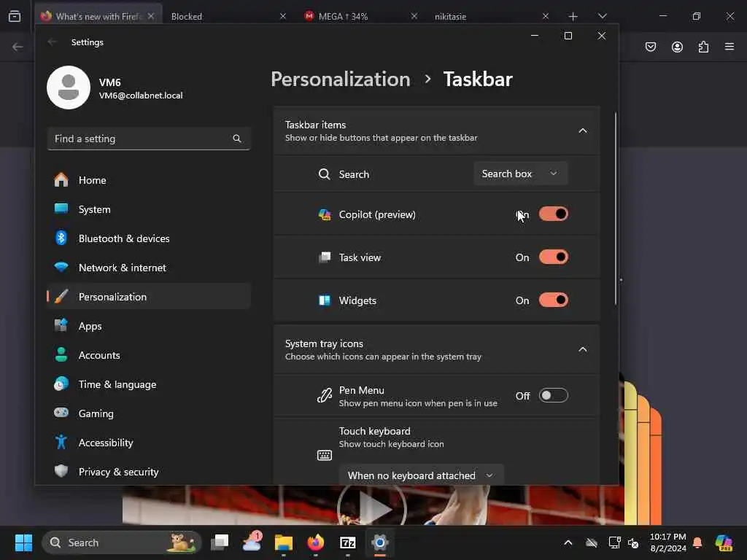Viewport: 747px width, 560px height.
Task: Open Copilot from the taskbar corner
Action: click(724, 542)
